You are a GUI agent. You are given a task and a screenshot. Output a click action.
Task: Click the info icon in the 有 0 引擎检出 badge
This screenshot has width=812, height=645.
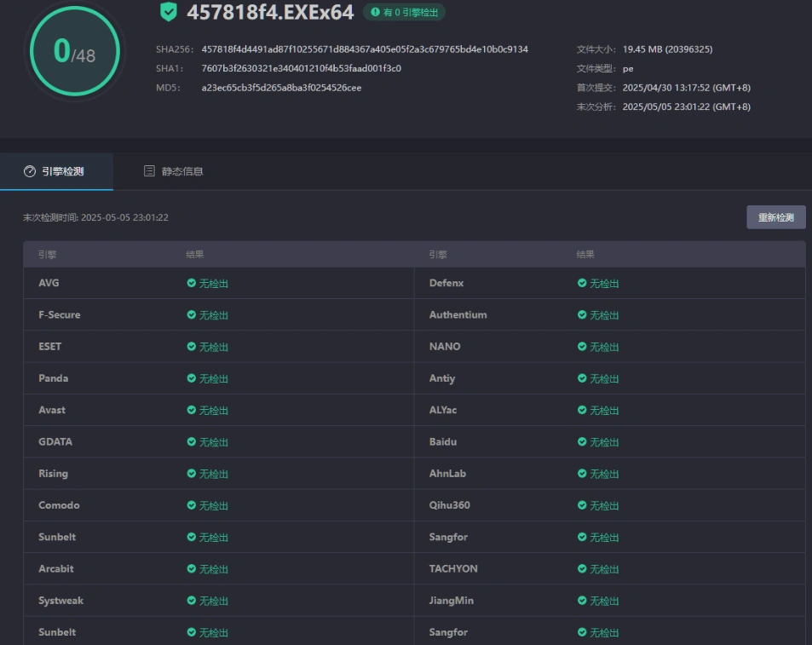pyautogui.click(x=375, y=12)
